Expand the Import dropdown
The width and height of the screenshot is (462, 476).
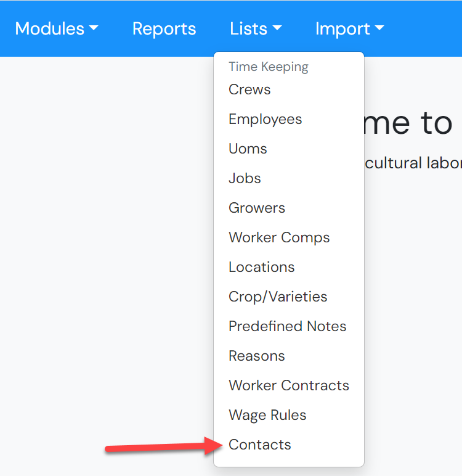350,29
